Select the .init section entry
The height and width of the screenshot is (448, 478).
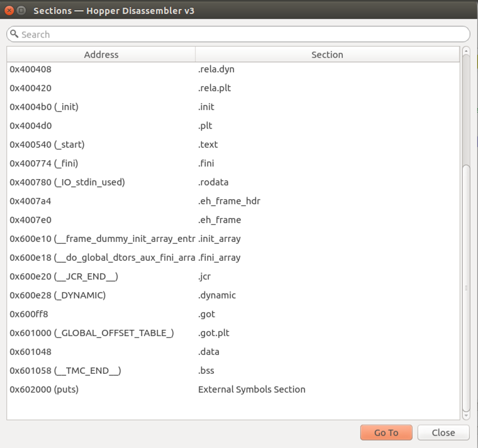[206, 107]
